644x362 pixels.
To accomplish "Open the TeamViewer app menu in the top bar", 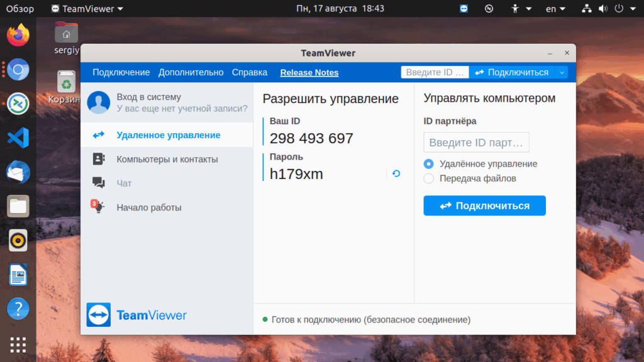I will [87, 9].
